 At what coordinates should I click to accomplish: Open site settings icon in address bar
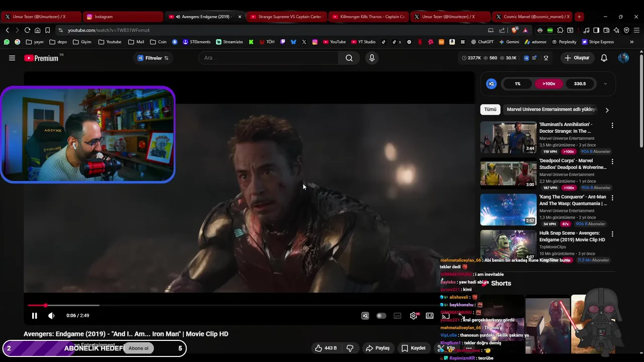(x=61, y=30)
